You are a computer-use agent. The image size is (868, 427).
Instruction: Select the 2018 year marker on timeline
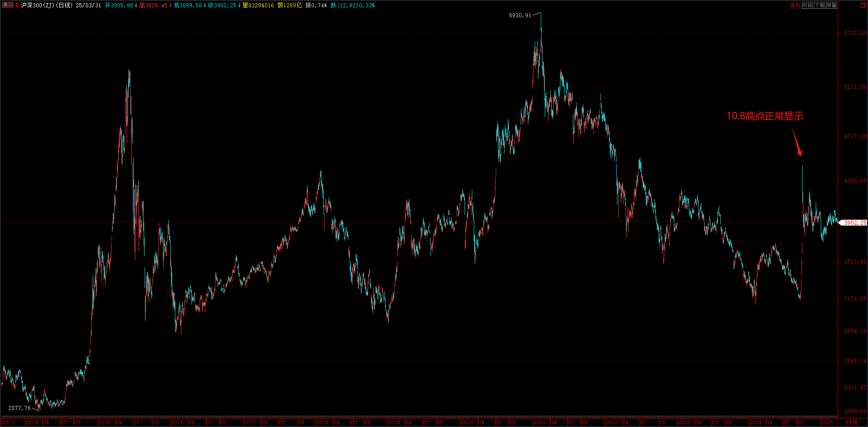pyautogui.click(x=322, y=422)
